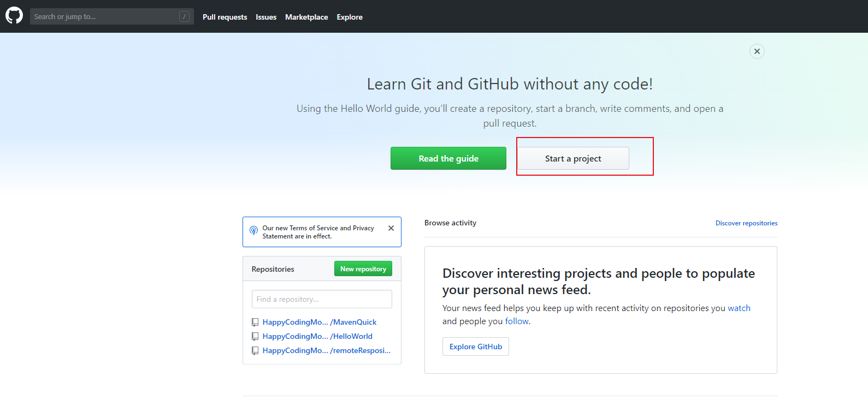
Task: Go to Marketplace
Action: [306, 17]
